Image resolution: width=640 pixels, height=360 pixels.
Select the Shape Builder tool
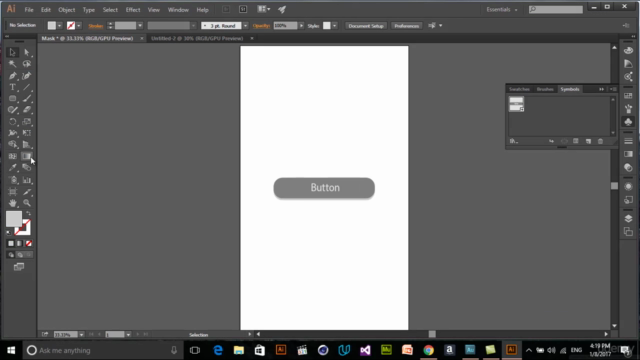12,144
